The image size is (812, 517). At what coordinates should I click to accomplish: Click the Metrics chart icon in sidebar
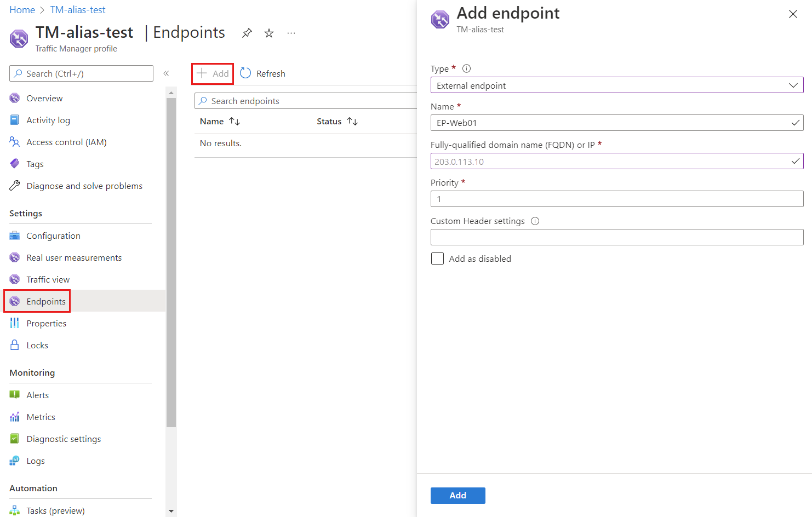coord(15,417)
